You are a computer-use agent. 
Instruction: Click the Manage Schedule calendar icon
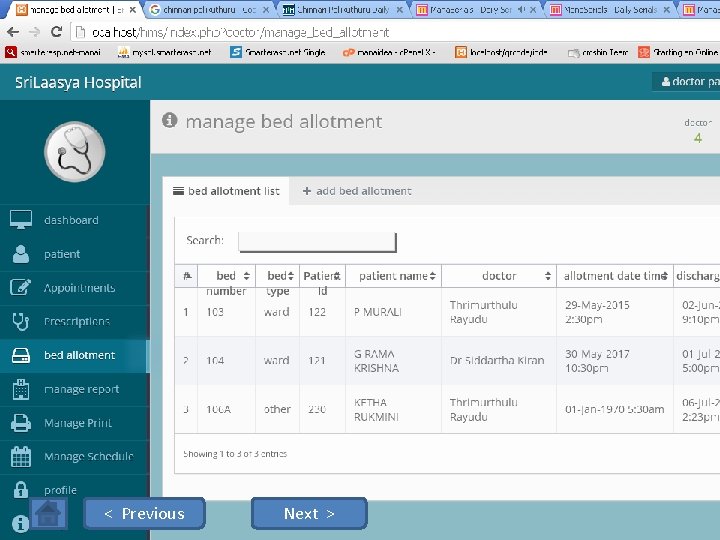[x=21, y=456]
